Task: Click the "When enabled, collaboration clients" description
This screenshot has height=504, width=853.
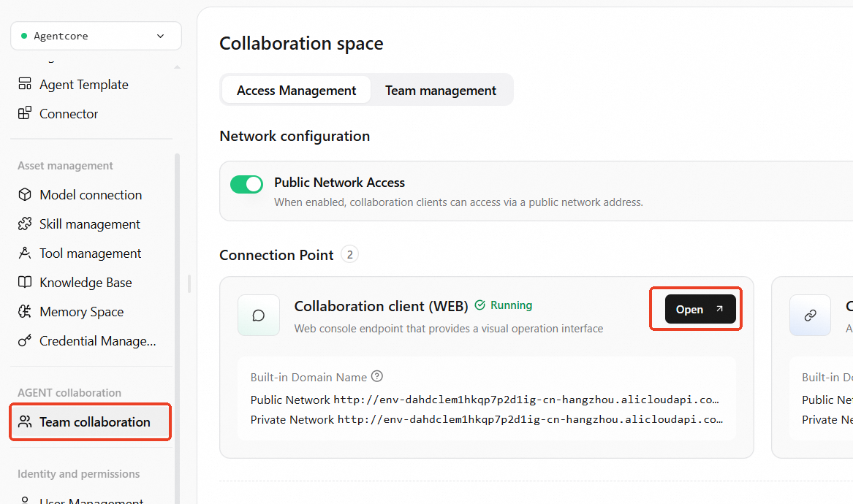Action: pos(458,202)
